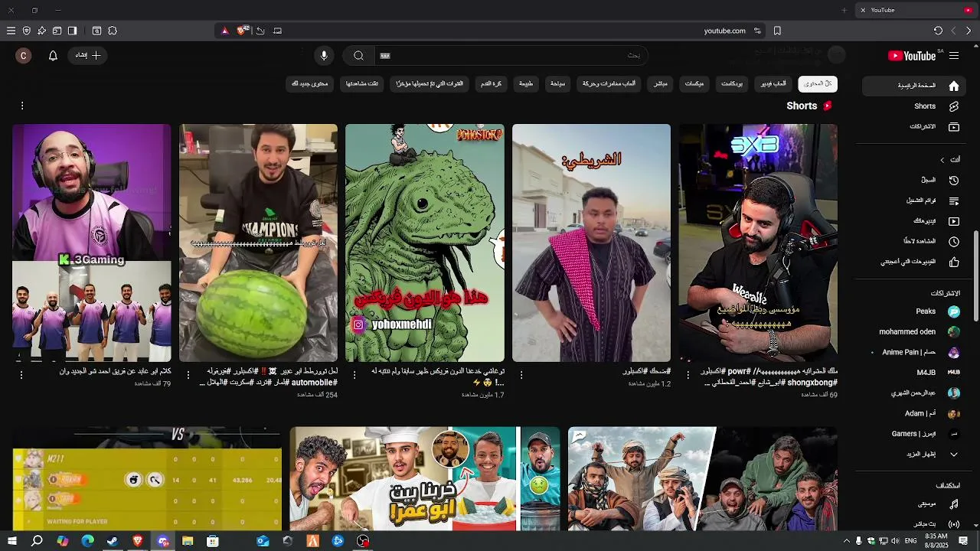Open the street man Short with pink scarf

[591, 243]
